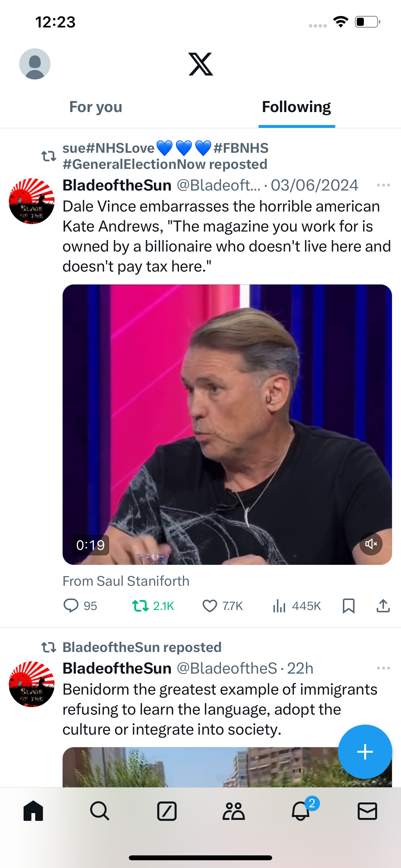Select the Following tab

pyautogui.click(x=296, y=107)
